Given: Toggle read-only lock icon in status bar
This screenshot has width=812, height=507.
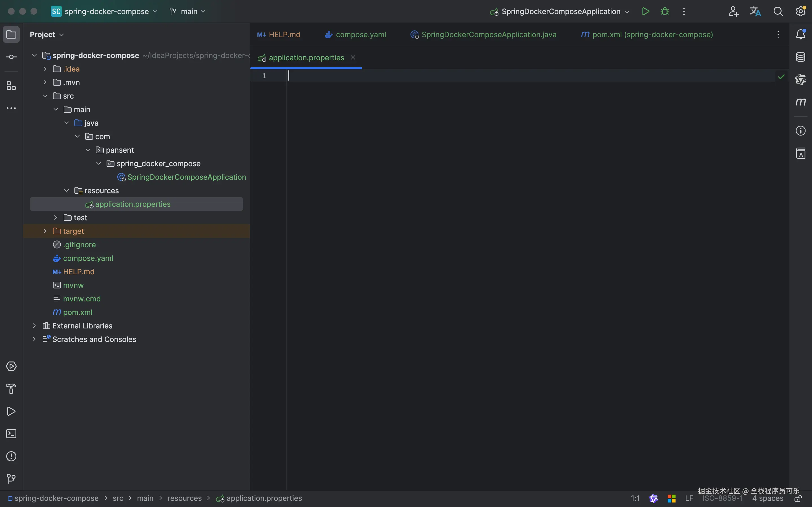Looking at the screenshot, I should [x=798, y=499].
